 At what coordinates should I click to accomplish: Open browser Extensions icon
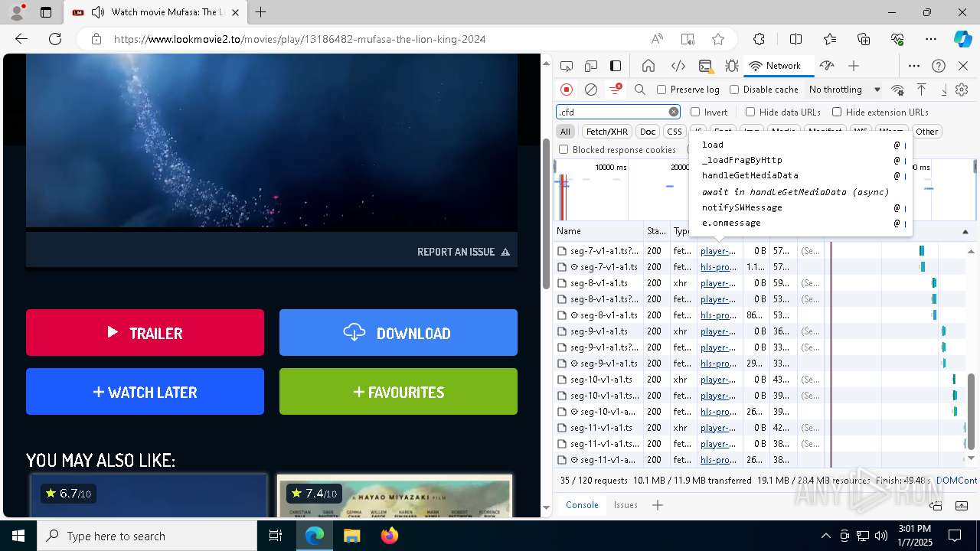(x=759, y=39)
